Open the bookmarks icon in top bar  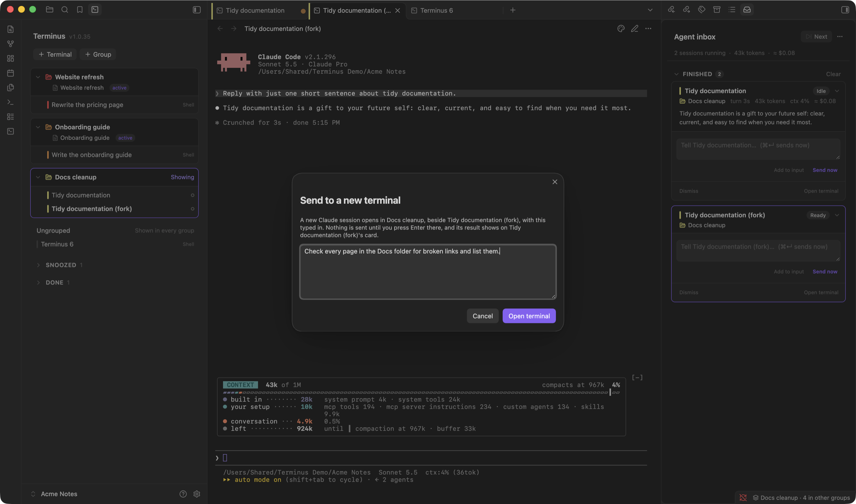click(80, 10)
